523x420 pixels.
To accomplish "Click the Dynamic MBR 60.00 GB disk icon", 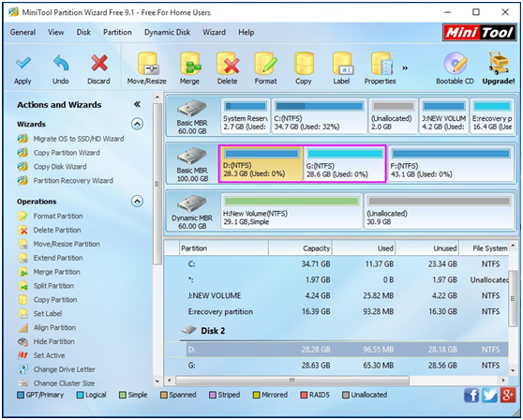I will 192,203.
